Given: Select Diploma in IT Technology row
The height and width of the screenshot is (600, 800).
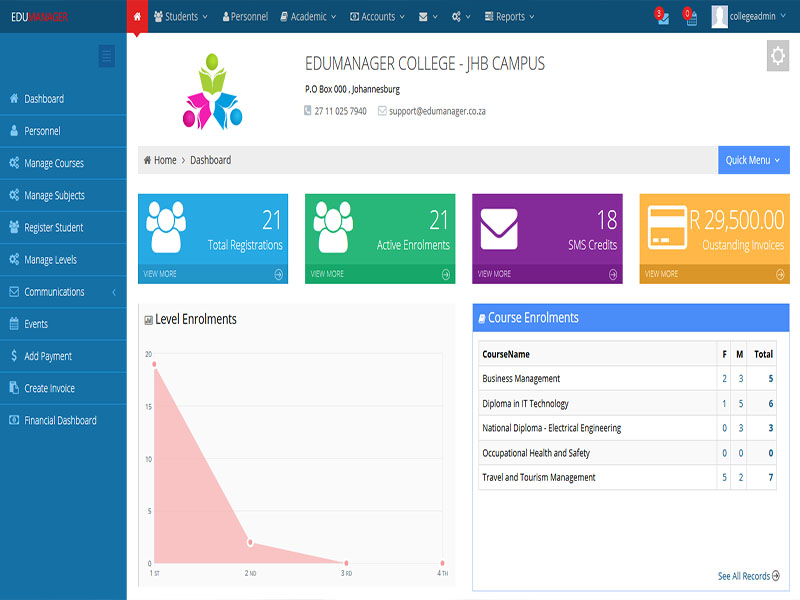Looking at the screenshot, I should tap(627, 404).
